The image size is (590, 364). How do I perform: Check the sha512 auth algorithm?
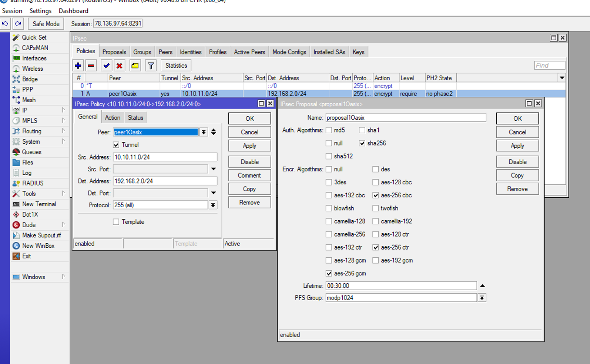tap(329, 156)
